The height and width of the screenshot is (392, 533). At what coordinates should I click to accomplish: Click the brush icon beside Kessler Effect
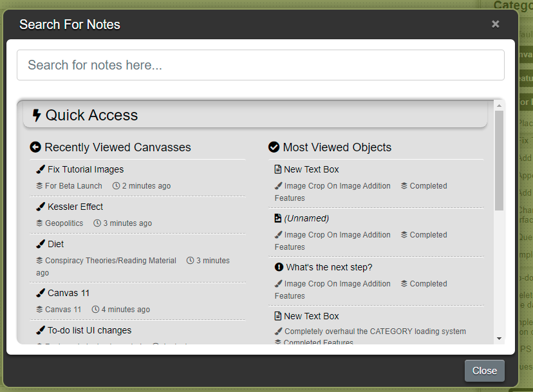coord(41,207)
